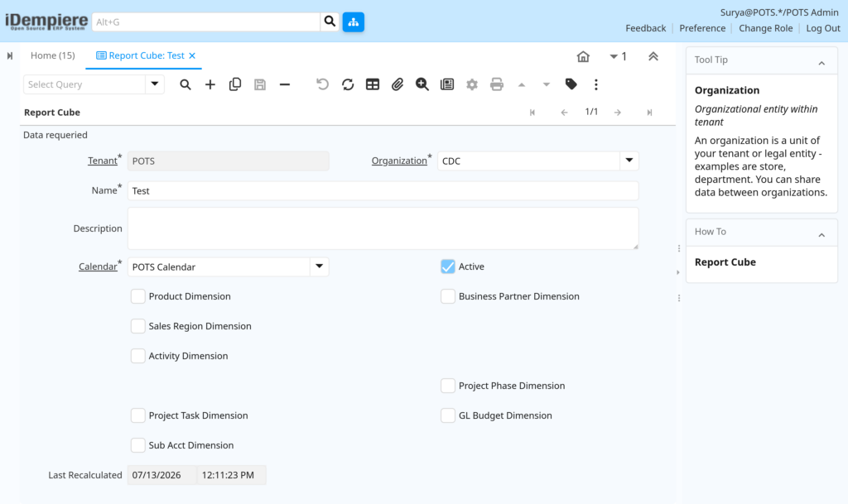
Task: Jump to the last record
Action: coord(649,113)
